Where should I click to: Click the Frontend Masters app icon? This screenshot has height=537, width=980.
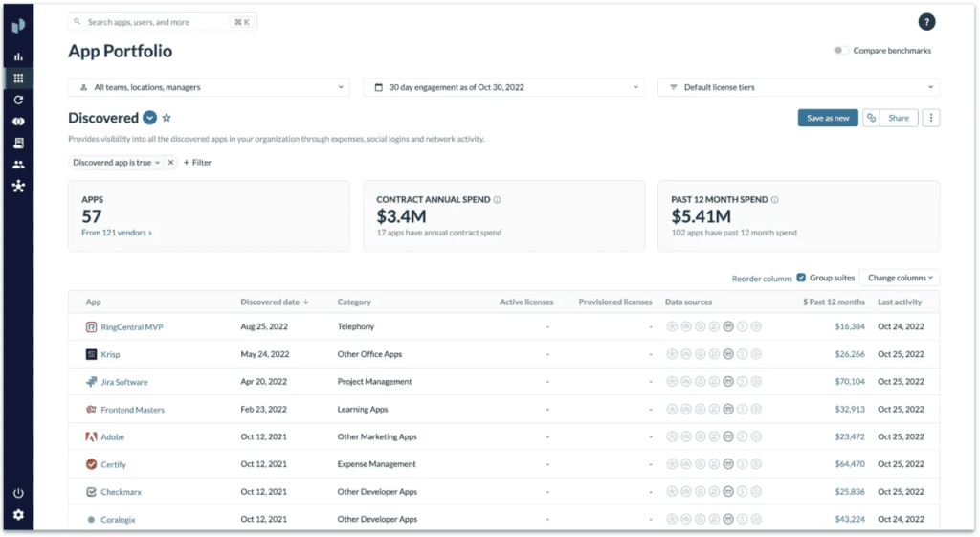point(91,410)
